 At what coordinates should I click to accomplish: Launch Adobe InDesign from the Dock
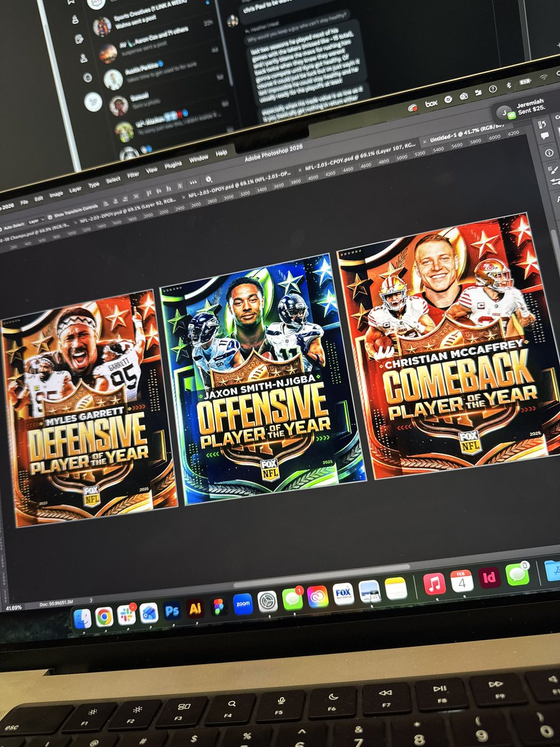pyautogui.click(x=490, y=578)
